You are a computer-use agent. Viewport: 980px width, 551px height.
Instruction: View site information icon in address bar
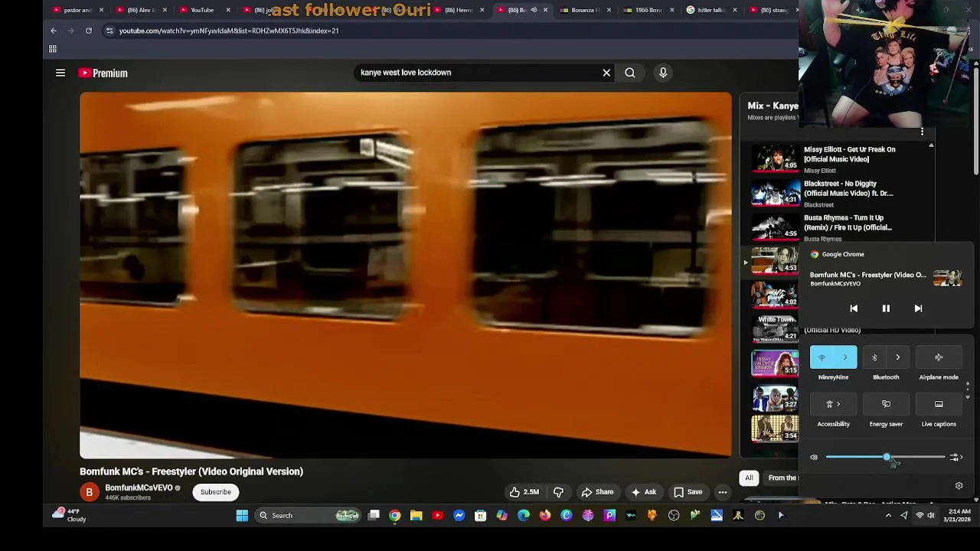pos(109,31)
